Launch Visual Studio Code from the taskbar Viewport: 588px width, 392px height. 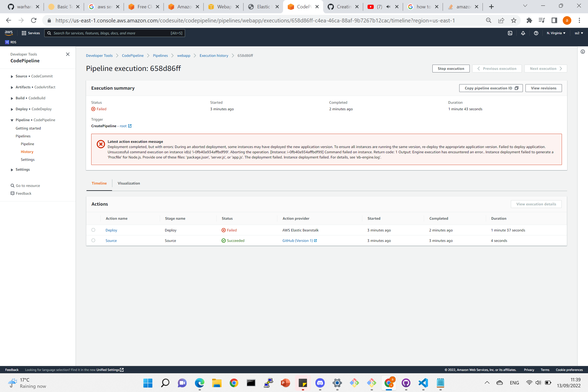423,383
